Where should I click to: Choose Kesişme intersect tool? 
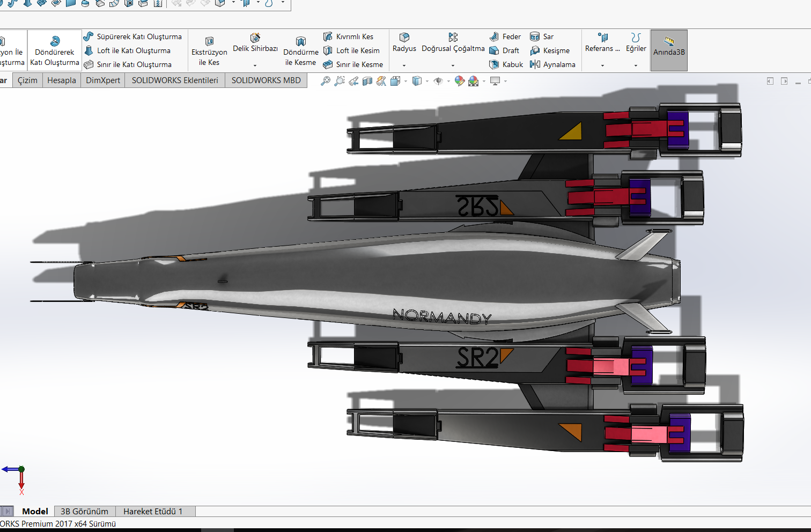pos(550,50)
